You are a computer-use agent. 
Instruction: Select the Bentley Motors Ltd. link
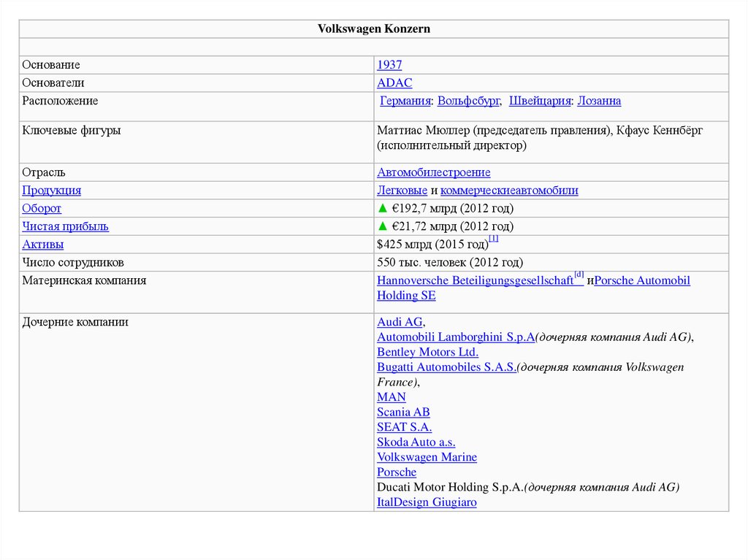pos(427,352)
